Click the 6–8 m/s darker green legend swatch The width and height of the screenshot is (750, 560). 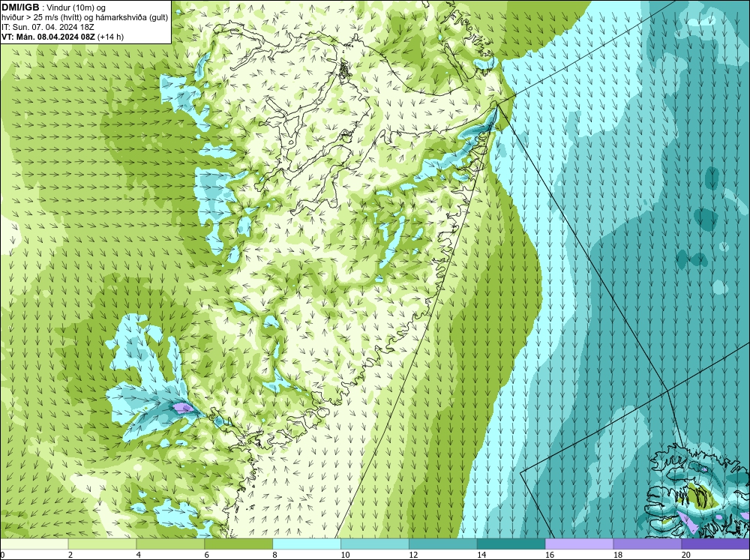pyautogui.click(x=238, y=544)
